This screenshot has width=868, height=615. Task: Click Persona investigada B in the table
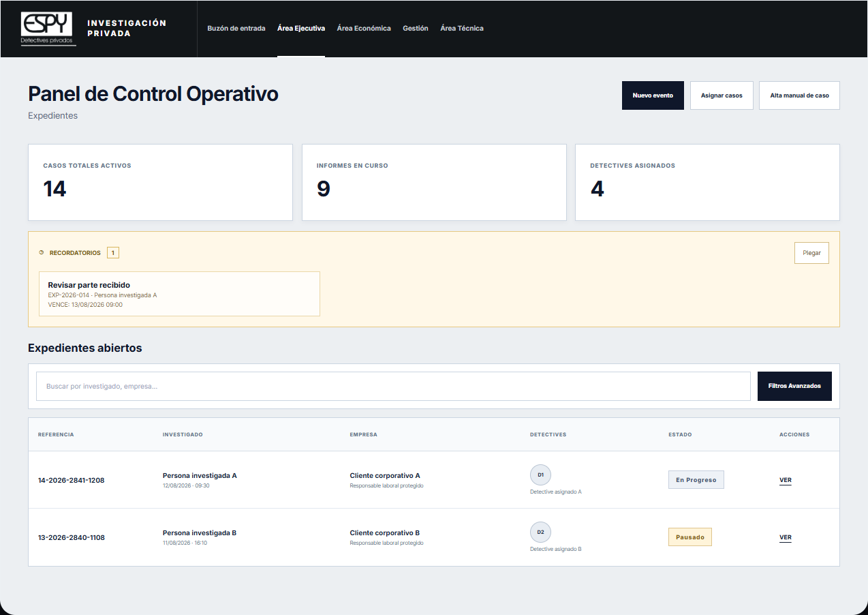[x=200, y=532]
